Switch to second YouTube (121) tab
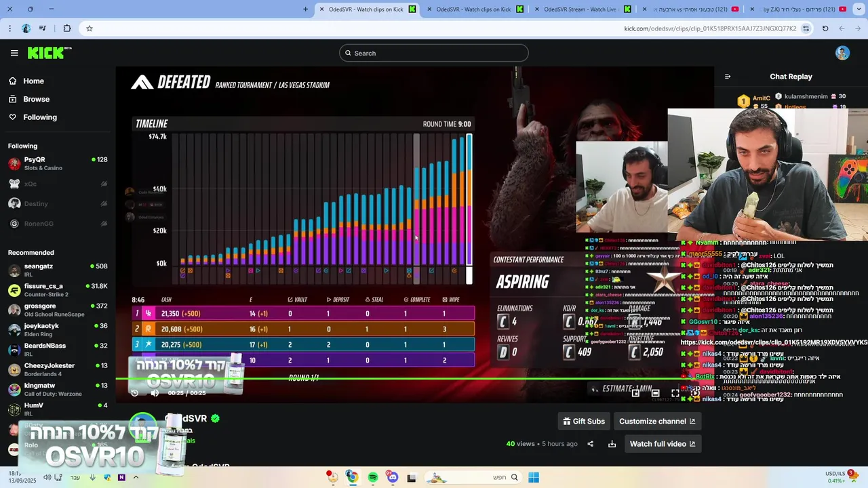Screen dimensions: 868x488 (x=797, y=9)
